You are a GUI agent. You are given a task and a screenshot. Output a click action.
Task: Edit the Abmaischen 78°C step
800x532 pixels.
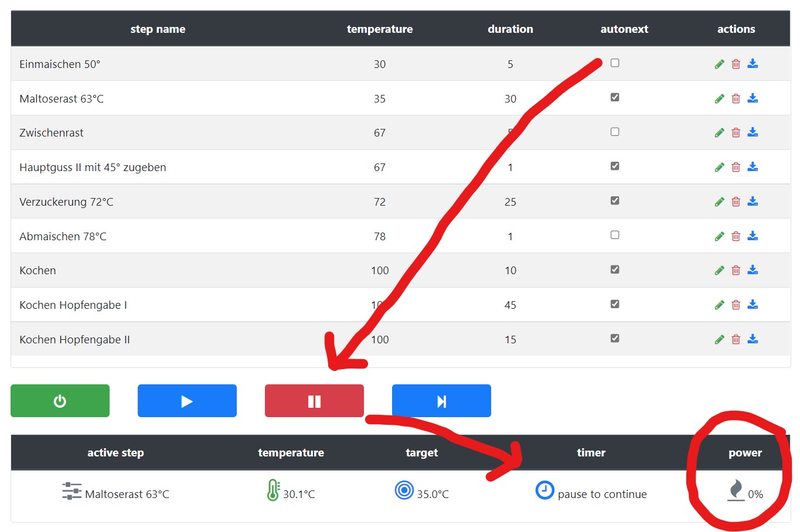coord(719,236)
